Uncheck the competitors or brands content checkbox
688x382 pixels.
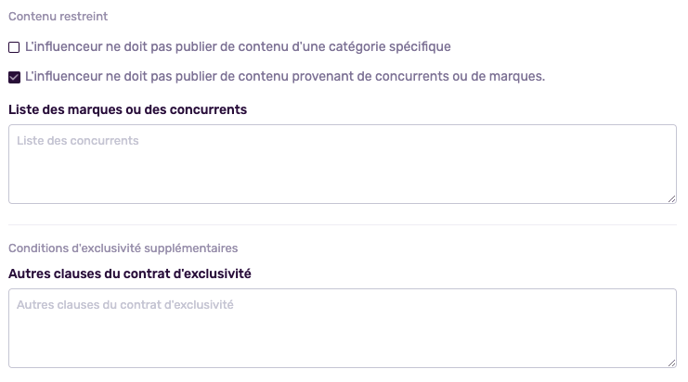[x=14, y=77]
